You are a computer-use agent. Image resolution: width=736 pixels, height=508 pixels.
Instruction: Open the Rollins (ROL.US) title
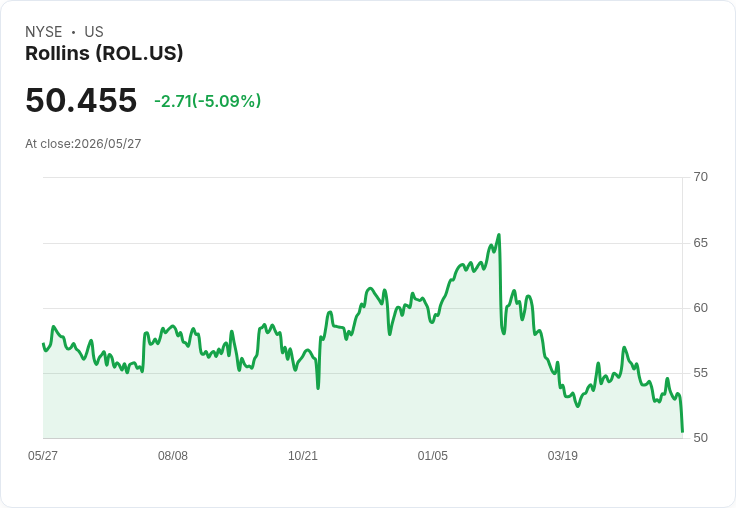coord(104,53)
